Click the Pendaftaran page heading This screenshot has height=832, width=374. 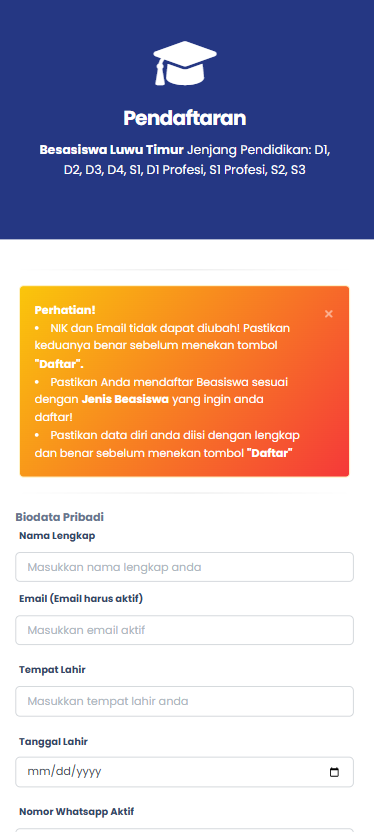coord(185,118)
